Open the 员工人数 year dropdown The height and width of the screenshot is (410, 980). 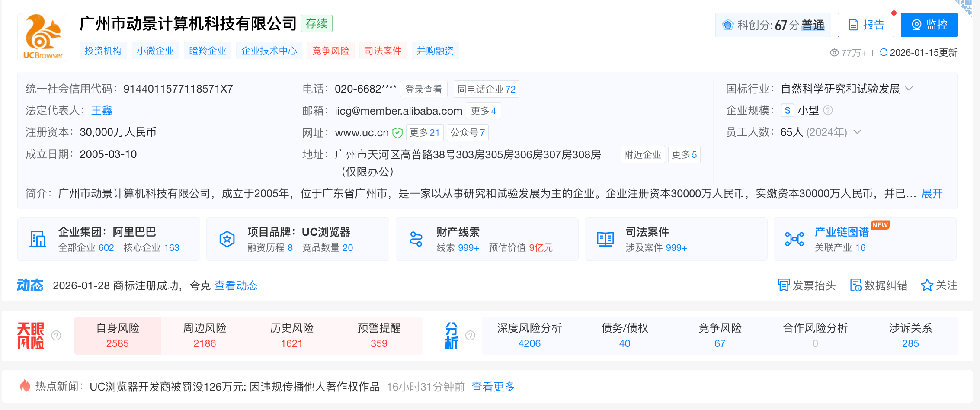pos(858,132)
